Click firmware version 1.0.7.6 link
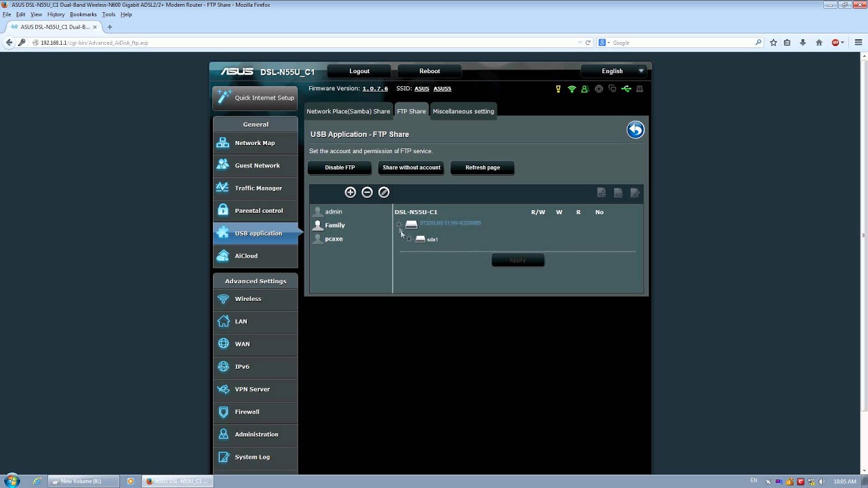Viewport: 868px width, 488px height. tap(375, 89)
